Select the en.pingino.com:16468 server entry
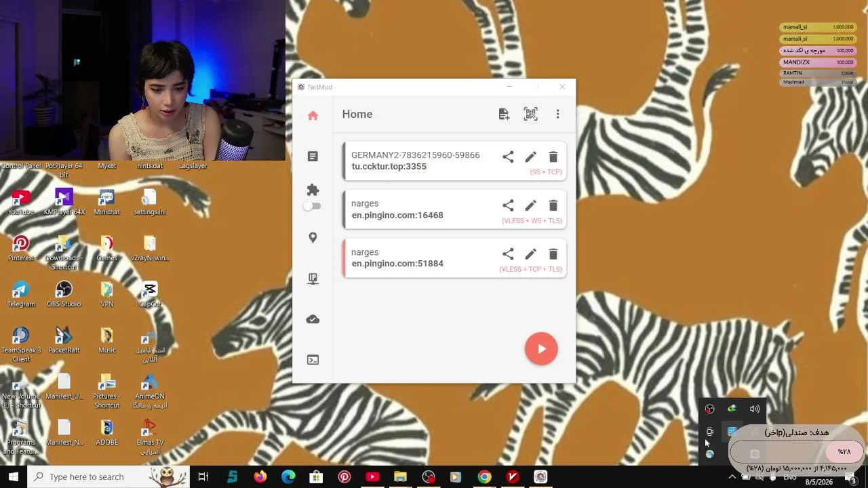This screenshot has width=868, height=488. [454, 209]
